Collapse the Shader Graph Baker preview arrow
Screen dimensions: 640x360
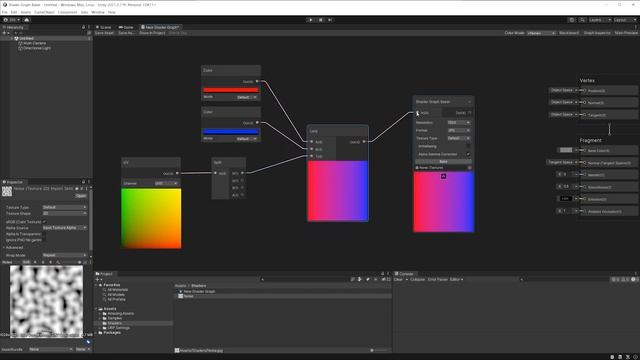click(444, 176)
